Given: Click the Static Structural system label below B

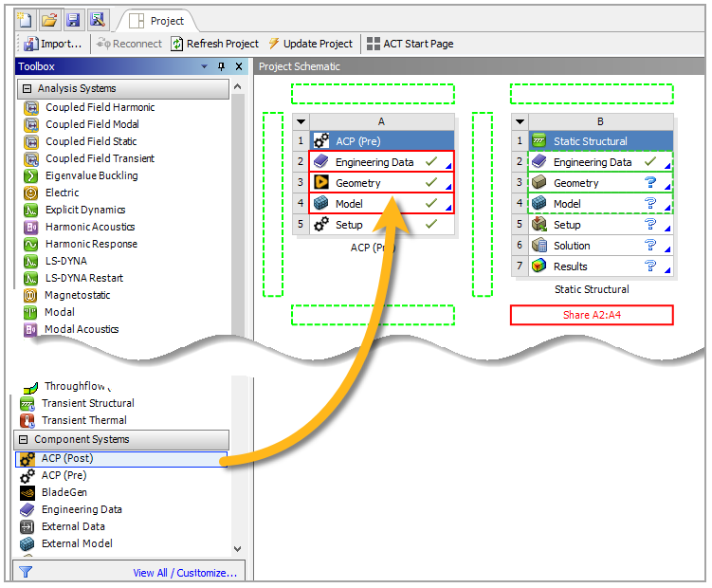Looking at the screenshot, I should 592,289.
